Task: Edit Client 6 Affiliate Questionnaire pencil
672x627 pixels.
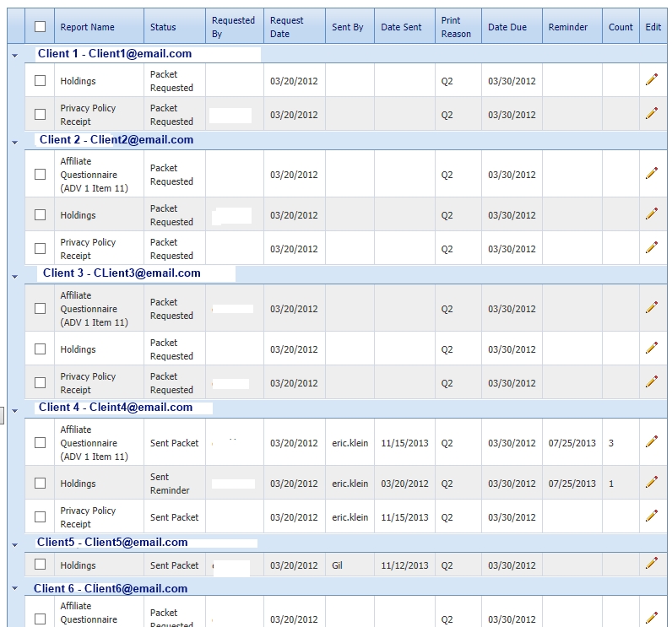Action: (x=652, y=618)
